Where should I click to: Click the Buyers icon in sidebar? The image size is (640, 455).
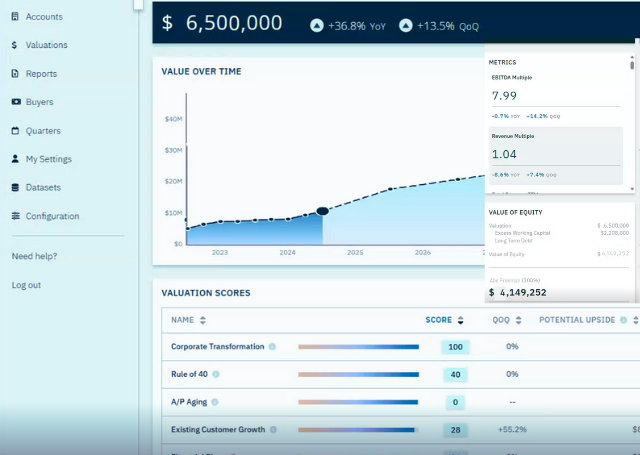point(15,102)
